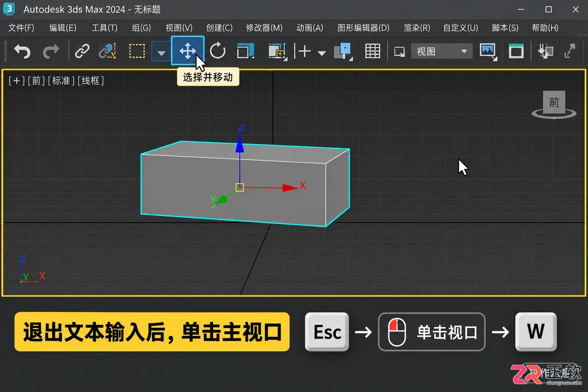
Task: Open the 帮助(H) menu
Action: [x=545, y=28]
